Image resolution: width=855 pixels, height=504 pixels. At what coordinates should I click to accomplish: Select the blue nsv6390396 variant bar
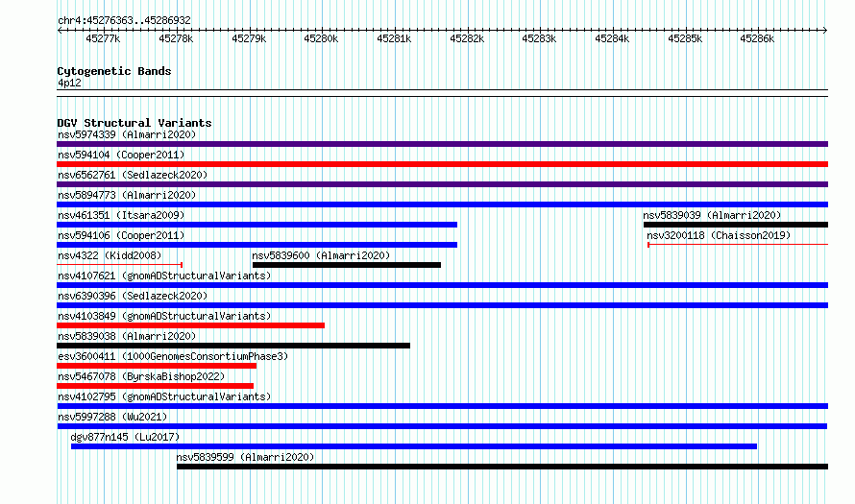(442, 305)
